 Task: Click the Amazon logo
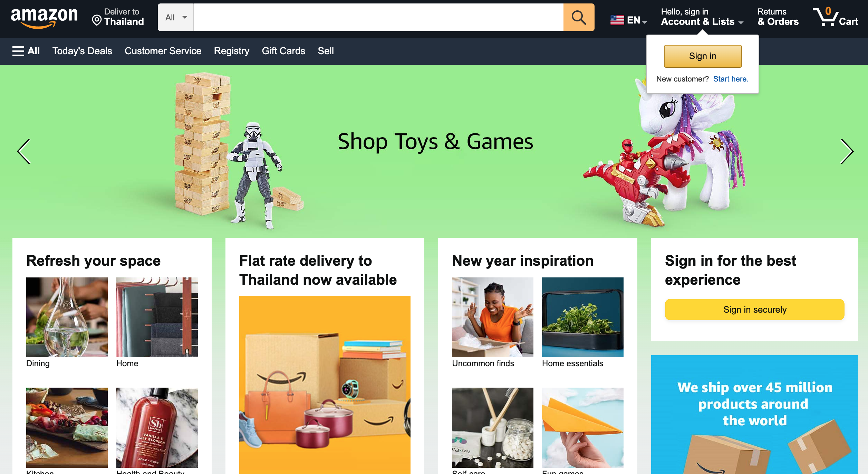pyautogui.click(x=44, y=17)
